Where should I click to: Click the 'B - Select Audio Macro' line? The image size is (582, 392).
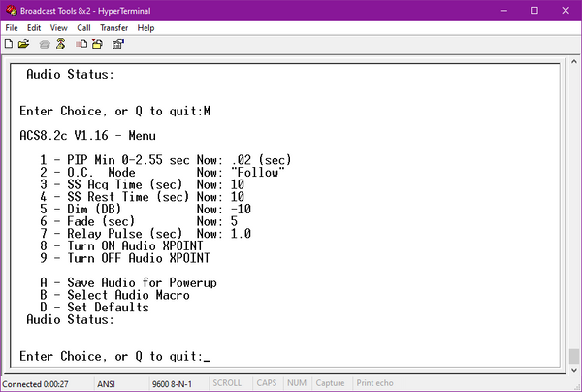pos(114,295)
